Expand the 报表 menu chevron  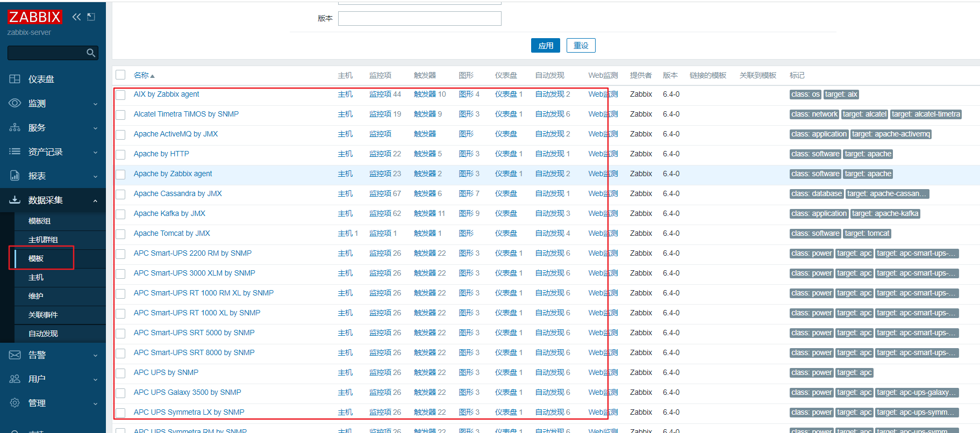[x=95, y=176]
